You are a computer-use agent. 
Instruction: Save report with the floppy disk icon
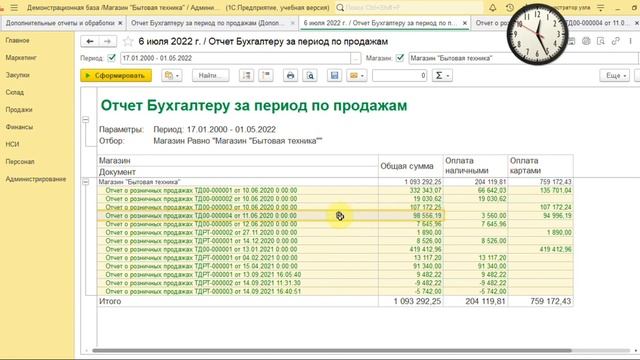tap(334, 76)
